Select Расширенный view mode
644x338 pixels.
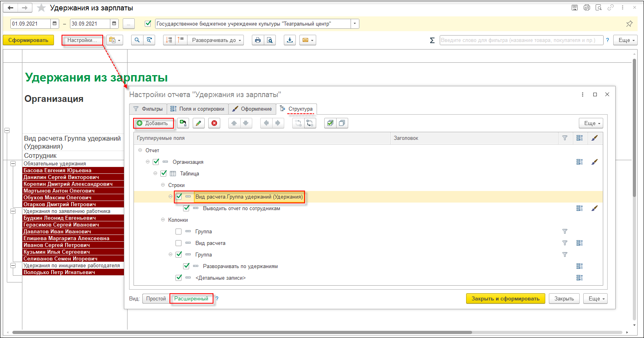(x=191, y=298)
